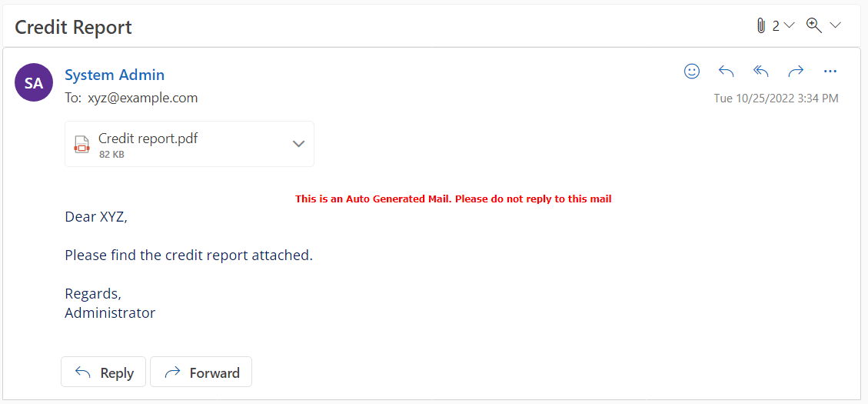Screen dimensions: 868x404
Task: Click the paperclip attachments icon
Action: [x=761, y=25]
